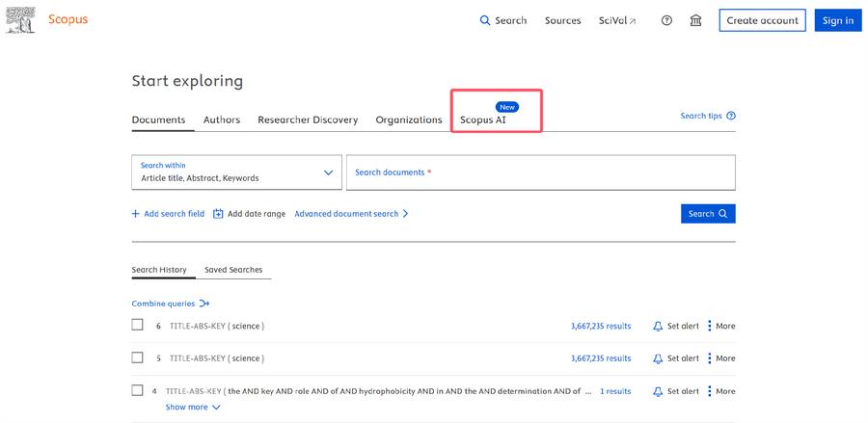The height and width of the screenshot is (423, 868).
Task: Open the help question mark icon
Action: point(666,20)
